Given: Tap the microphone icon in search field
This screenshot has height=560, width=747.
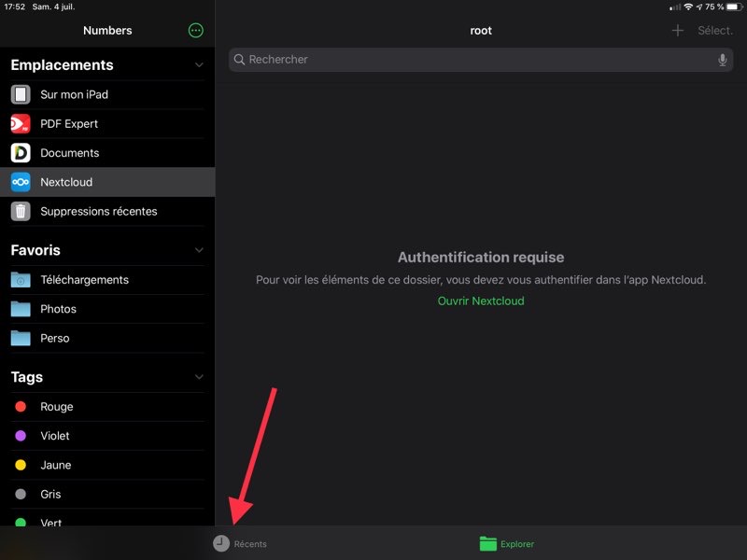Looking at the screenshot, I should 722,60.
